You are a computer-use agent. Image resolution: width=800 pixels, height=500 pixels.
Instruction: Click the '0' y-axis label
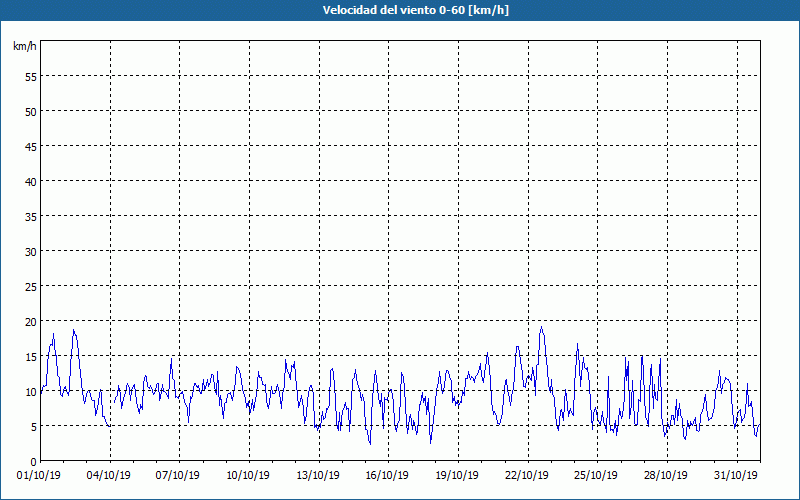coord(34,464)
